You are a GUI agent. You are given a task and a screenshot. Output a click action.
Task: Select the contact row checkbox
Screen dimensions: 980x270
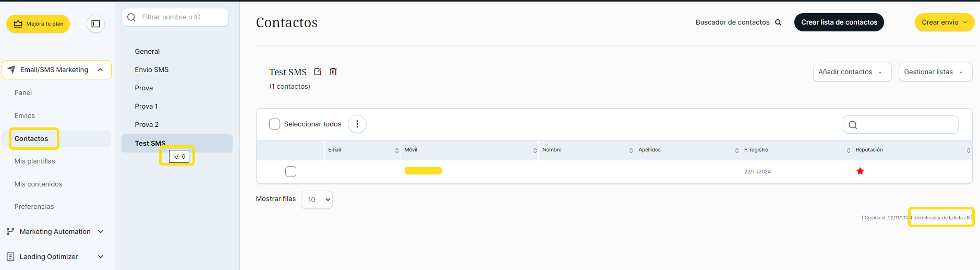[x=291, y=171]
